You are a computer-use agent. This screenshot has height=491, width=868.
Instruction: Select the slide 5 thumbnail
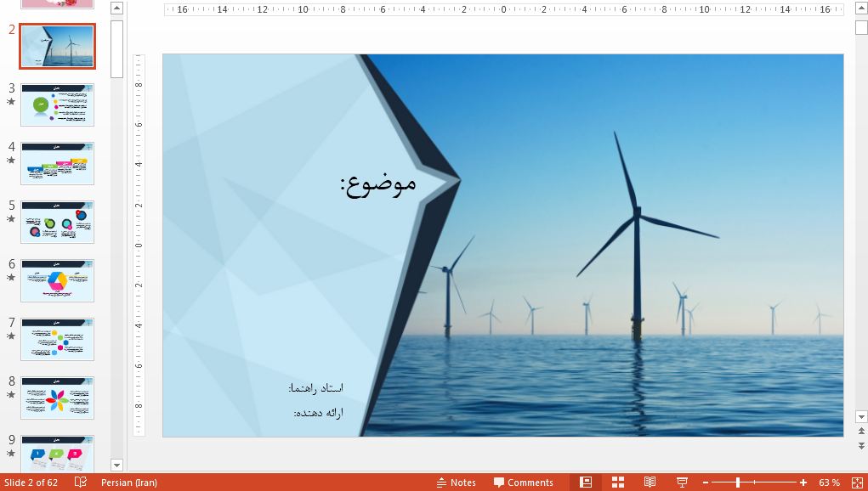57,221
